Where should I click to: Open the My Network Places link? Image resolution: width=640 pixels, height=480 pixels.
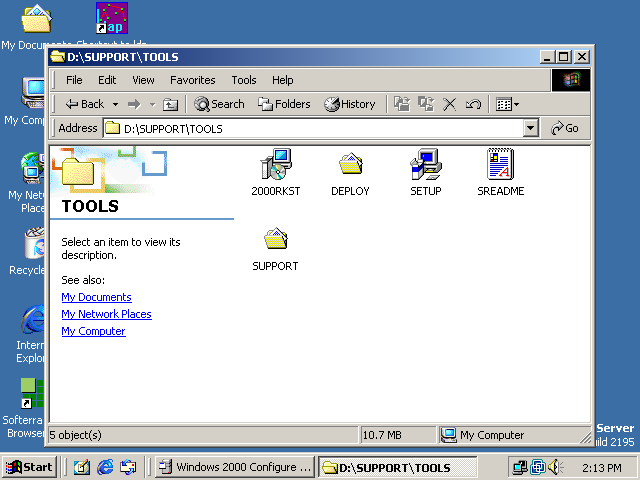click(x=107, y=314)
